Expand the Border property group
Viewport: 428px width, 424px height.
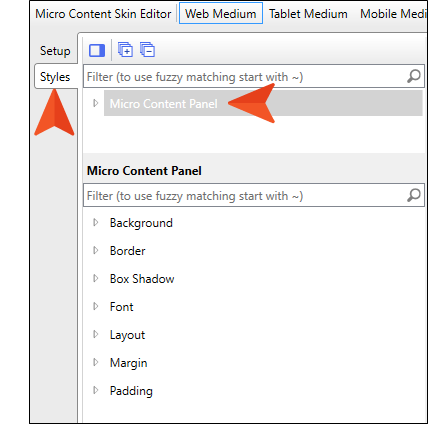96,251
